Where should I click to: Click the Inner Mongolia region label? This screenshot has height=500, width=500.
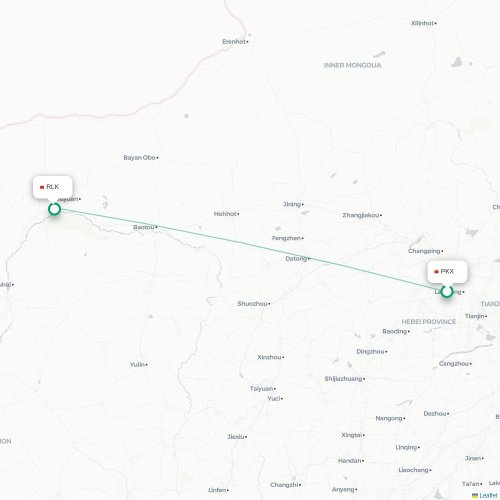tap(352, 65)
